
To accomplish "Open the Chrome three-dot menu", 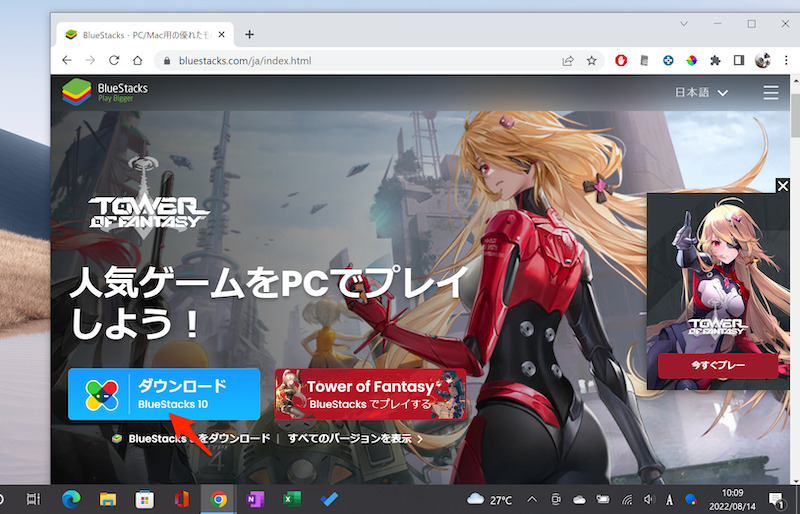I will click(784, 60).
